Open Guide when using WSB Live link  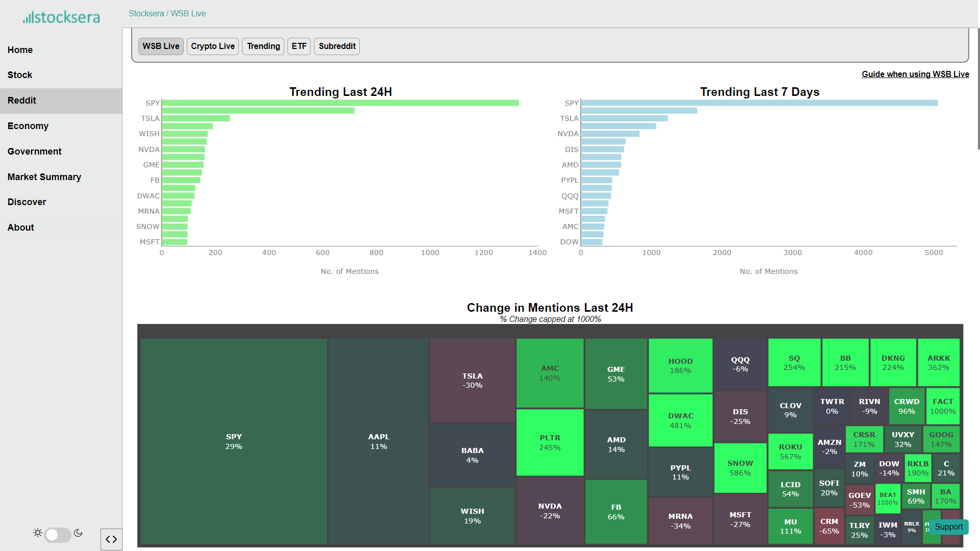coord(915,74)
